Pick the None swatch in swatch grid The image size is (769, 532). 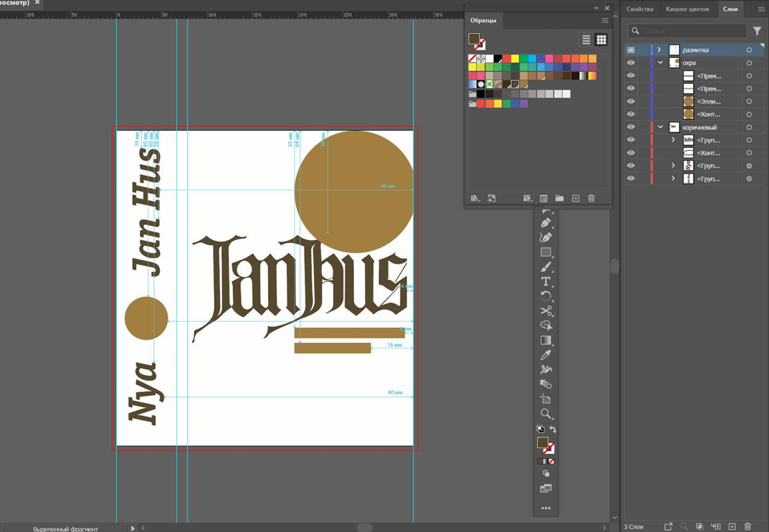click(472, 59)
